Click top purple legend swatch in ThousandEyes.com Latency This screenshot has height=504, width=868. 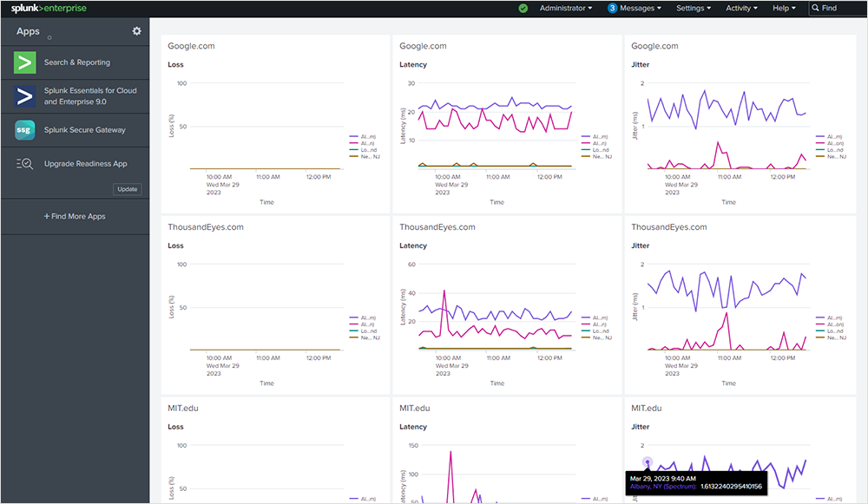(x=588, y=318)
